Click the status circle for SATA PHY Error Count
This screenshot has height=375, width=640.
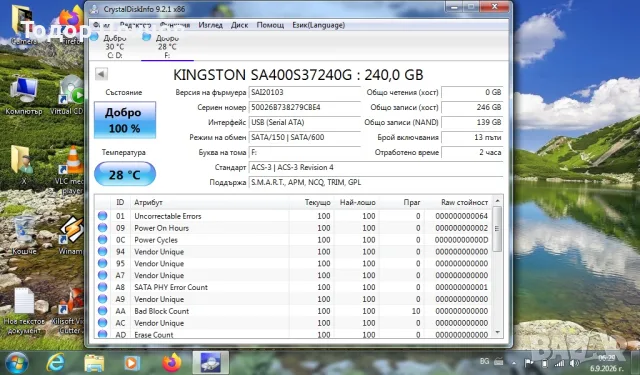pyautogui.click(x=102, y=287)
